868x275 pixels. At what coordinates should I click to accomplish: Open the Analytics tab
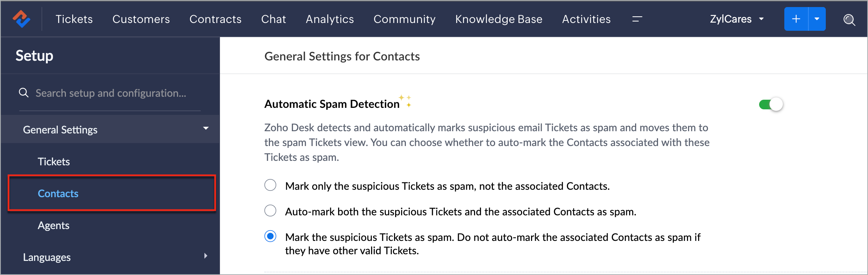click(x=330, y=19)
